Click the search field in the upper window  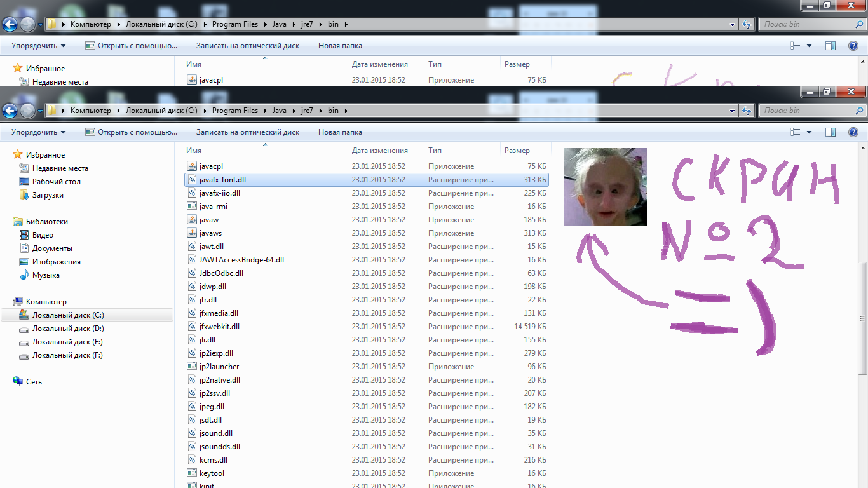pyautogui.click(x=812, y=24)
